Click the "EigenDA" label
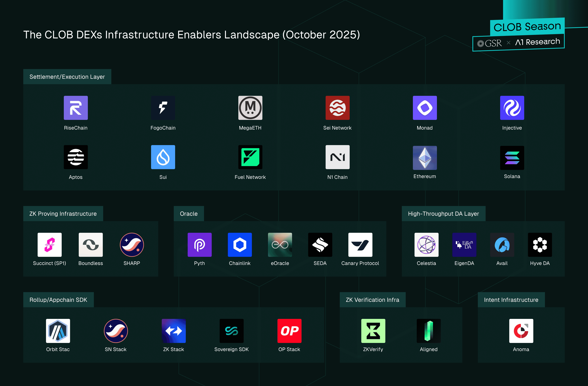The width and height of the screenshot is (588, 386). (x=464, y=263)
